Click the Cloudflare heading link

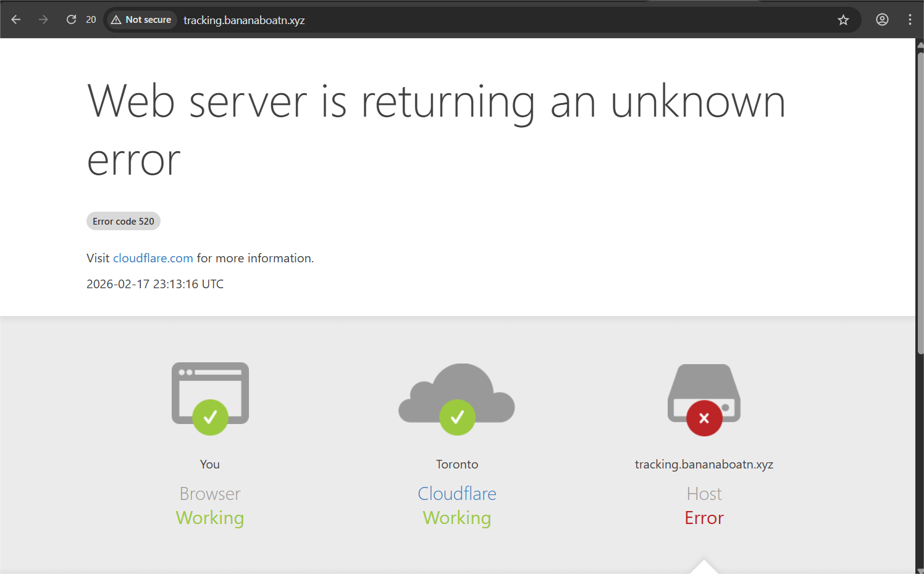[457, 494]
